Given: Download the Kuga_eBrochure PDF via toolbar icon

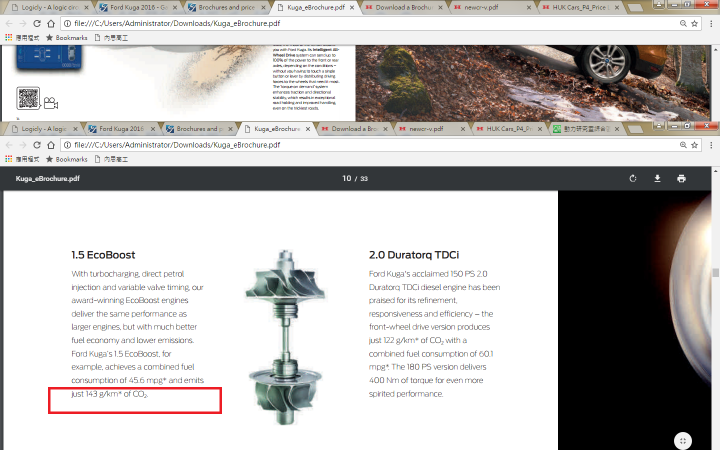Looking at the screenshot, I should 657,179.
